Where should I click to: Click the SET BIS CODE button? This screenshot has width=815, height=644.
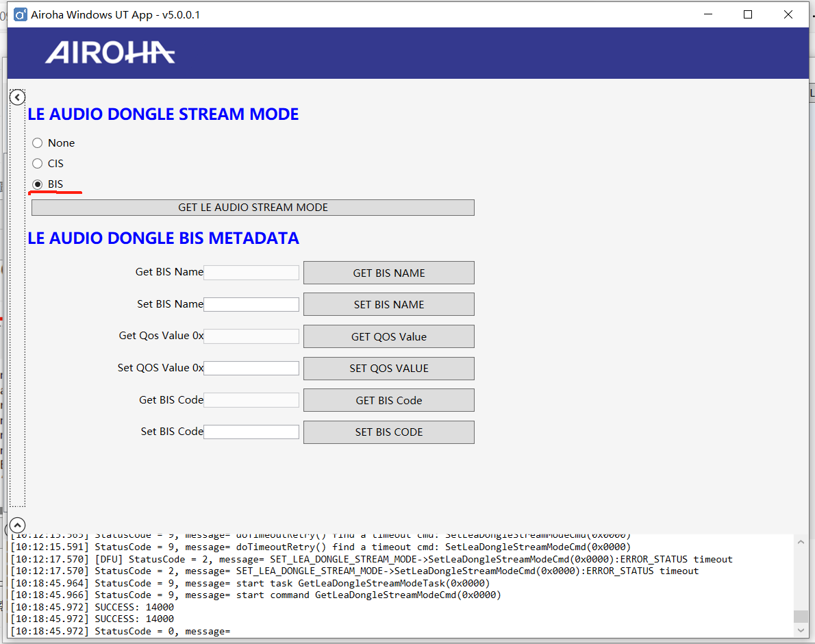[389, 432]
